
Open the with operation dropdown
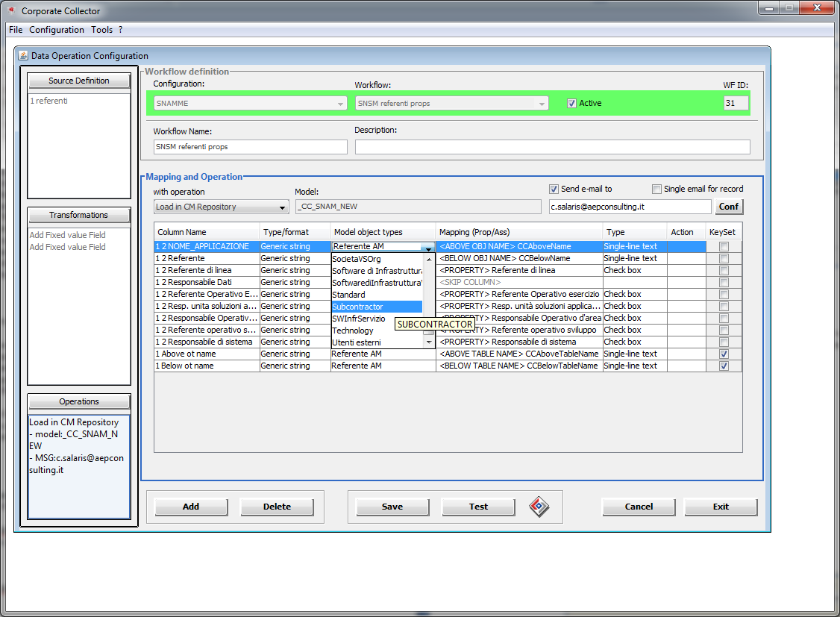click(x=222, y=207)
